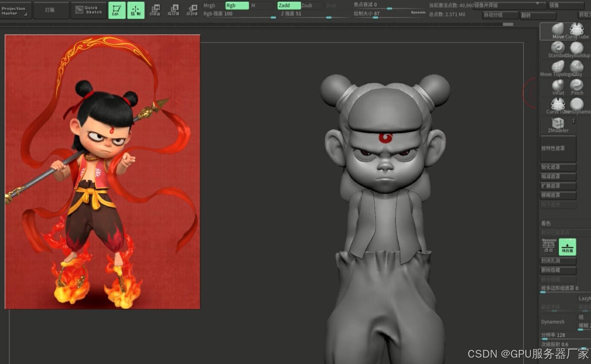Viewport: 591px width, 364px height.
Task: Click the Dynamesh button
Action: 558,321
